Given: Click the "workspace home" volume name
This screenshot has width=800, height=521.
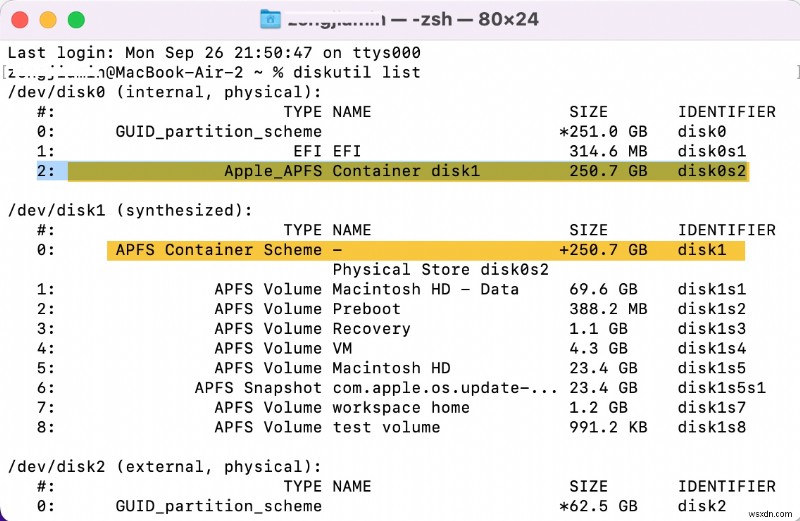Looking at the screenshot, I should (x=401, y=407).
